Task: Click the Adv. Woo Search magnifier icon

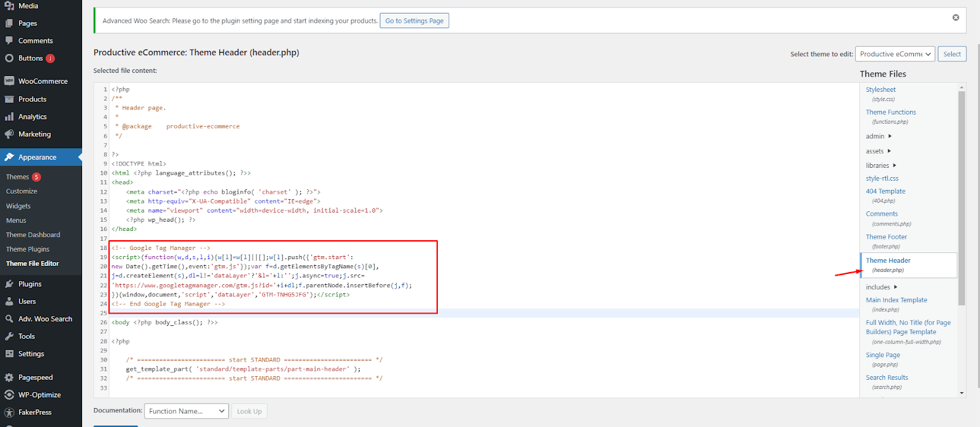Action: point(9,319)
